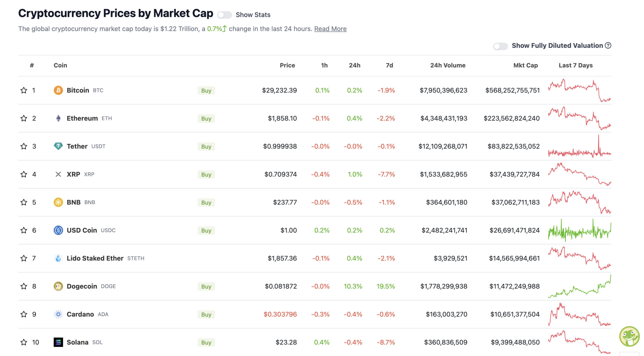Open the Lido Staked Ether link
The image size is (644, 356).
click(95, 258)
